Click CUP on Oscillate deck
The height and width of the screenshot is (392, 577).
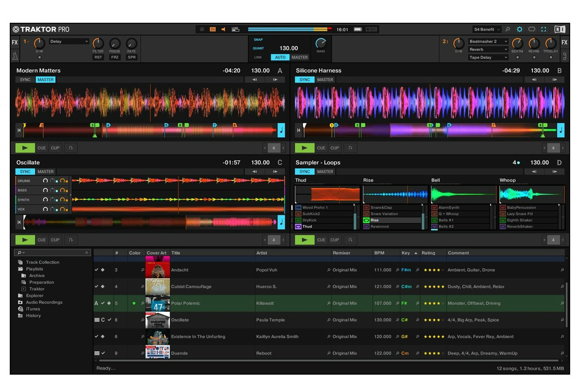[x=55, y=240]
